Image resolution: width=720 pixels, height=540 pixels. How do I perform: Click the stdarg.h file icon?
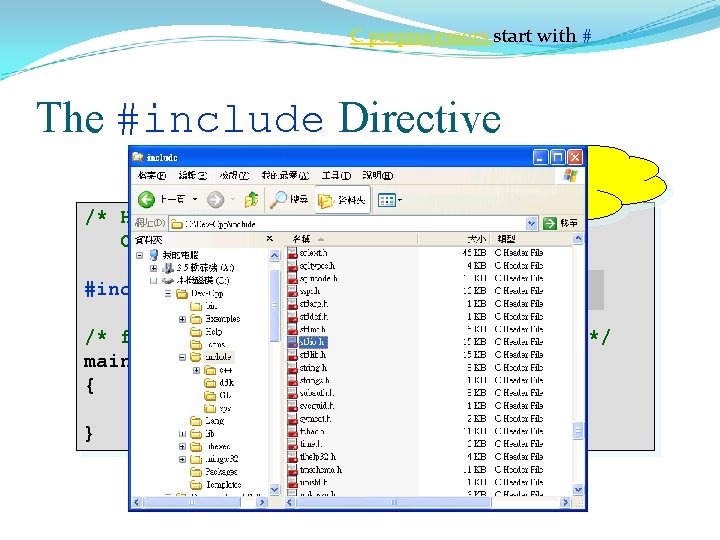292,304
